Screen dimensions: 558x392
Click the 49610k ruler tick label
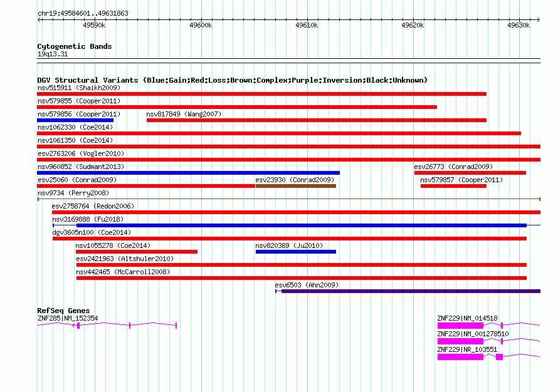pyautogui.click(x=307, y=25)
